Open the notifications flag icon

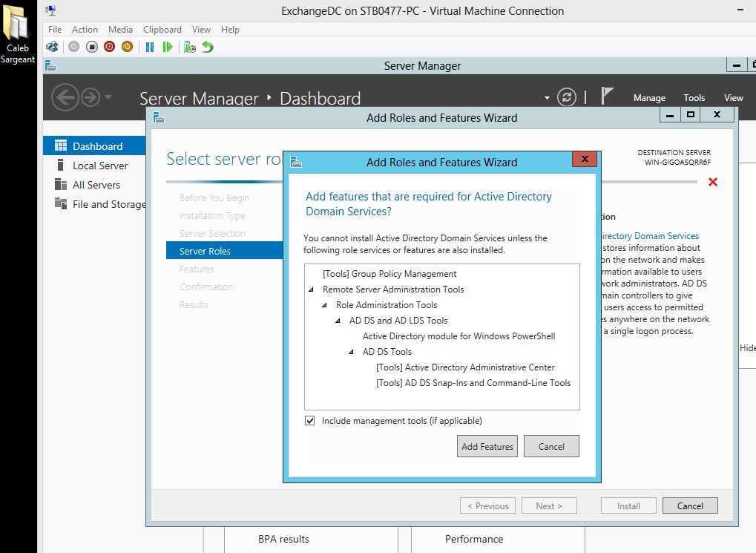[x=607, y=96]
